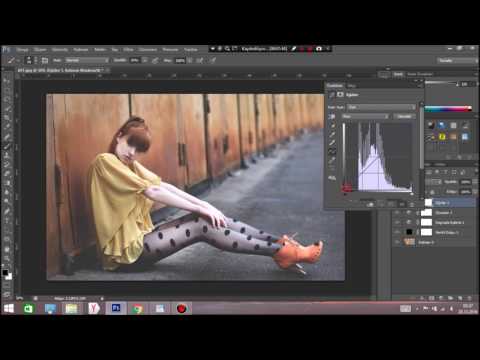The image size is (480, 360).
Task: Click the trash icon at Curves panel bottom
Action: tap(412, 204)
